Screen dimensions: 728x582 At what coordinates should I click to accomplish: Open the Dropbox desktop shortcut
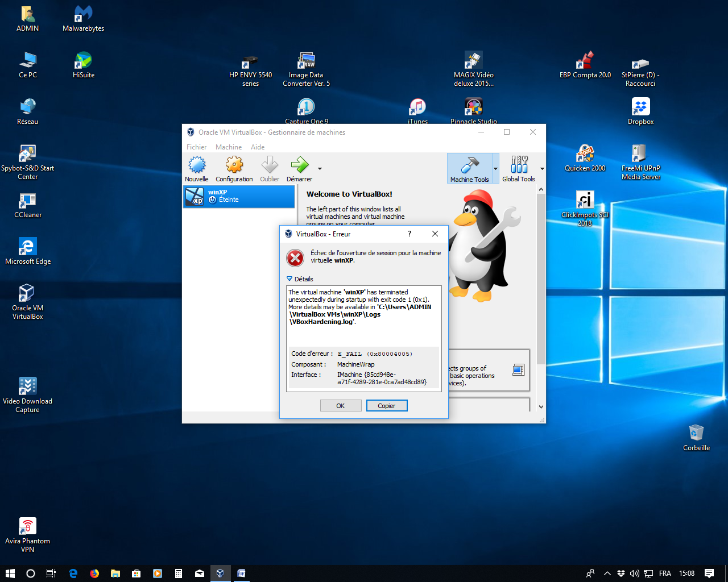640,112
